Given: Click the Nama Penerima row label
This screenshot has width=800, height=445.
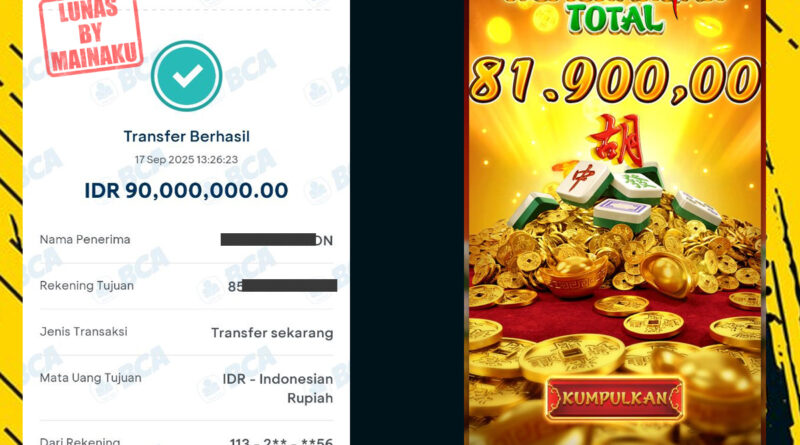Looking at the screenshot, I should [85, 239].
